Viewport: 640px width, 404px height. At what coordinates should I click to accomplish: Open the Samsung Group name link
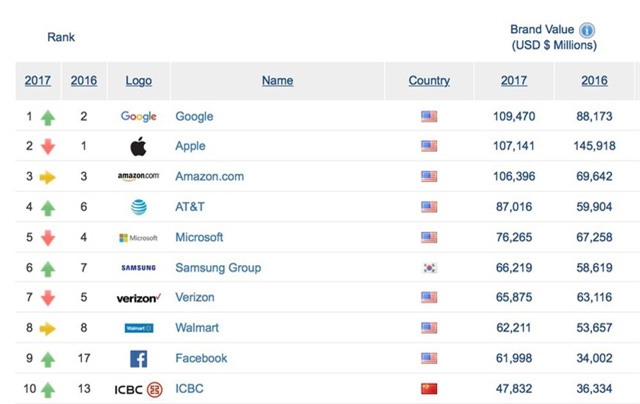click(218, 268)
